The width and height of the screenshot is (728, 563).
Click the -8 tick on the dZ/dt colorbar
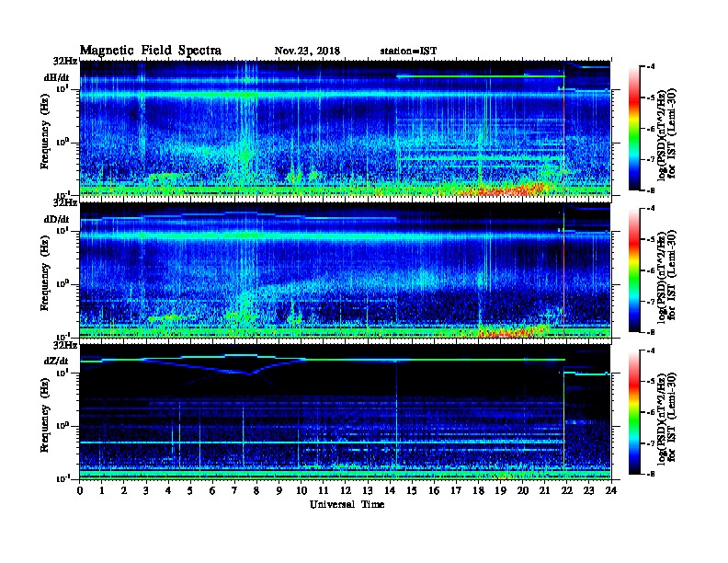[x=650, y=474]
